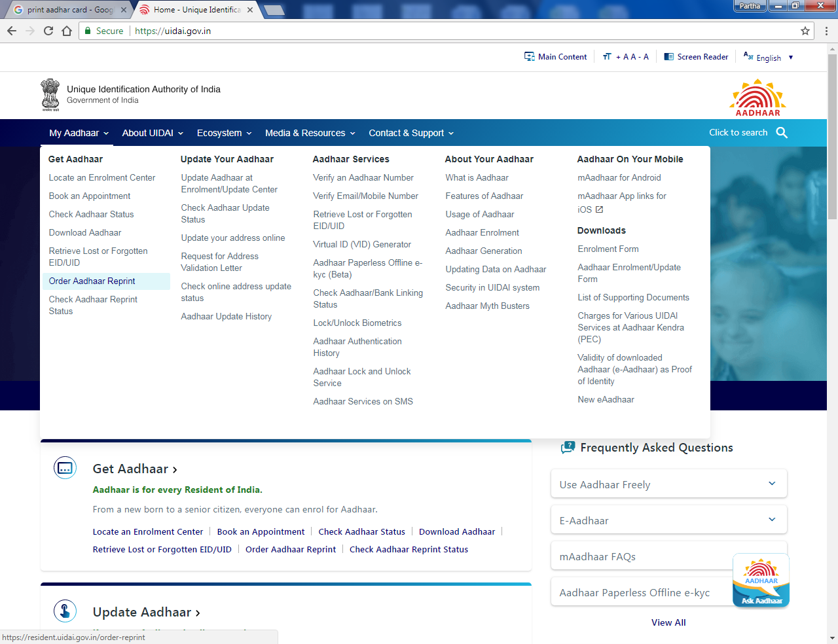Expand the My Aadhaar menu
Image resolution: width=838 pixels, height=644 pixels.
tap(79, 133)
